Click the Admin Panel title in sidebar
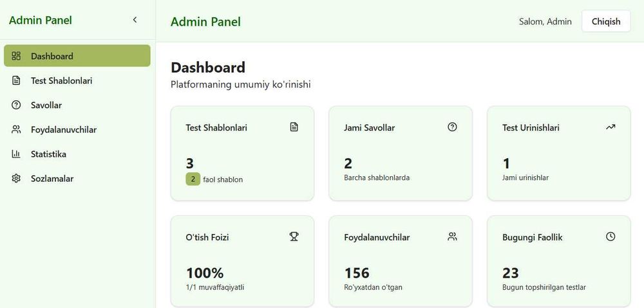The height and width of the screenshot is (308, 644). (x=41, y=20)
